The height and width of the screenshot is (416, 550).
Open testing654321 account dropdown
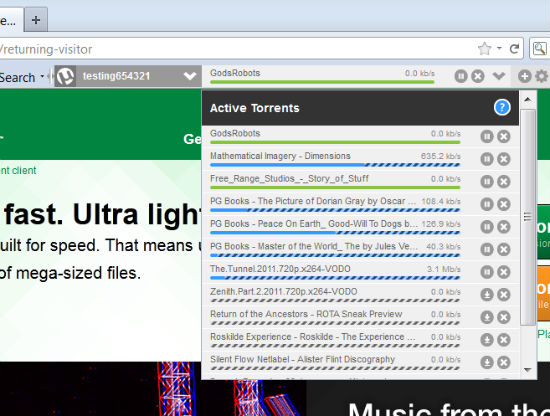(x=190, y=76)
